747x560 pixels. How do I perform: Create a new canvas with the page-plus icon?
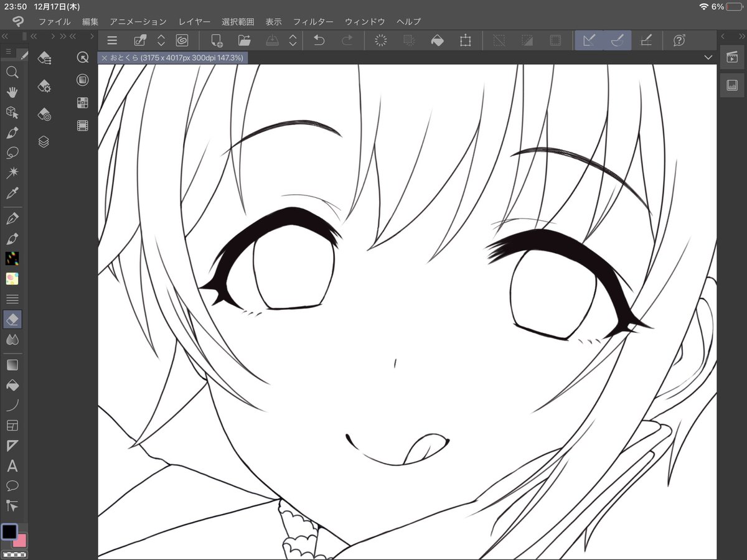click(217, 41)
